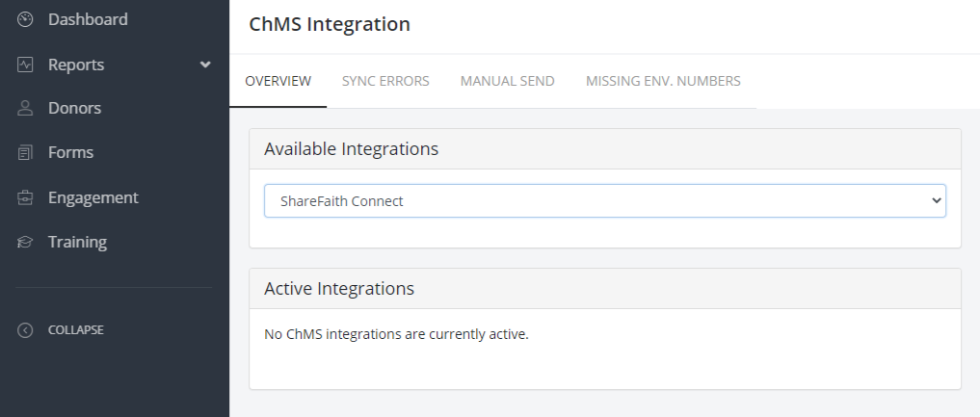Click the Engagement briefcase icon
Viewport: 980px width, 417px height.
click(x=25, y=197)
